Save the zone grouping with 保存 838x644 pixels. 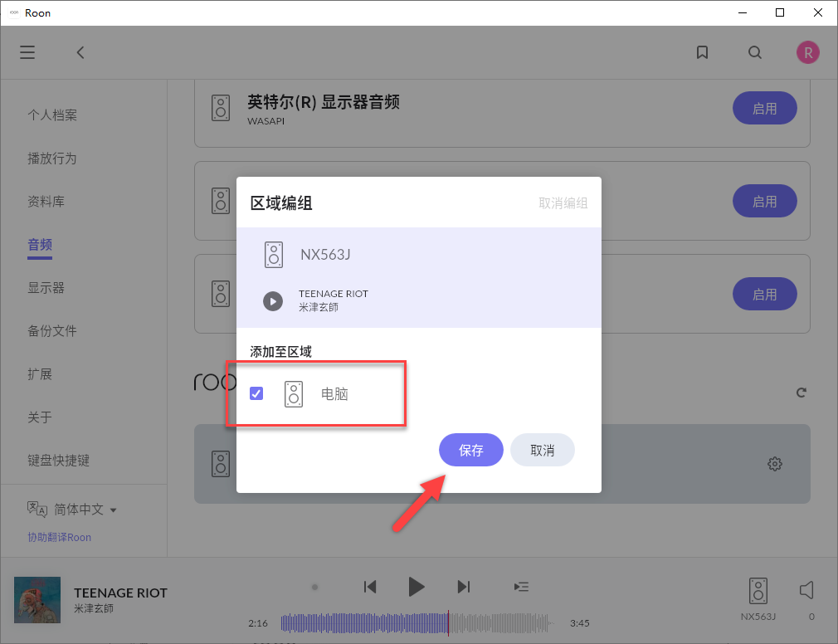point(470,450)
